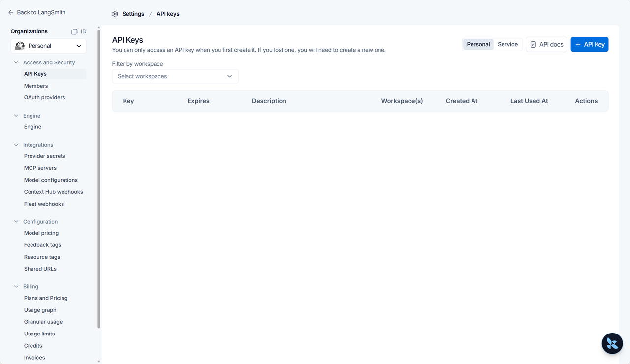Screen dimensions: 630x364
Task: Copy the organization ID icon
Action: pyautogui.click(x=74, y=31)
